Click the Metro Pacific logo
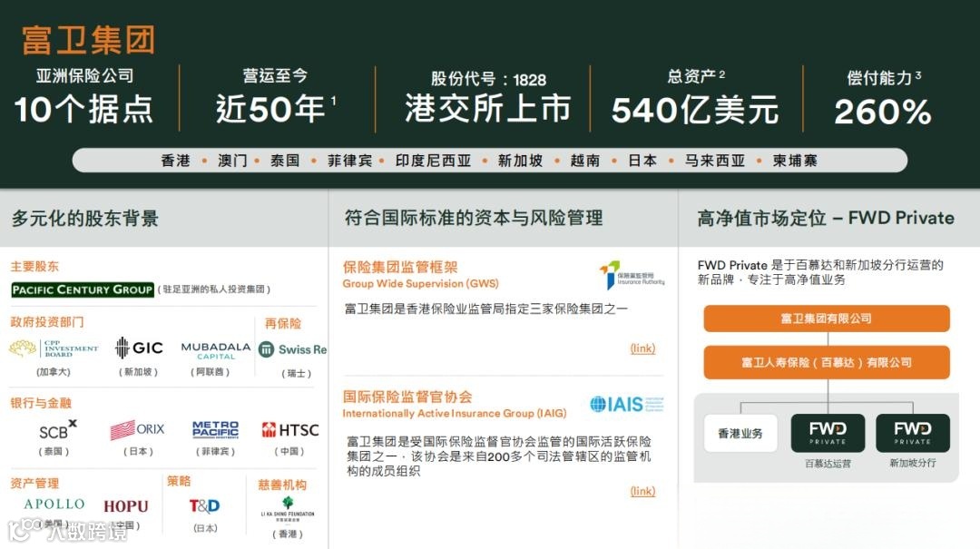 215,429
